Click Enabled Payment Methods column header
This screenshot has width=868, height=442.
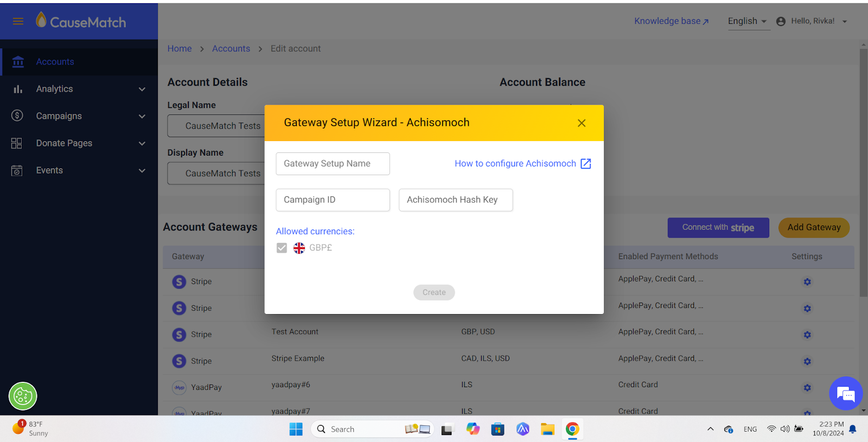[668, 257]
